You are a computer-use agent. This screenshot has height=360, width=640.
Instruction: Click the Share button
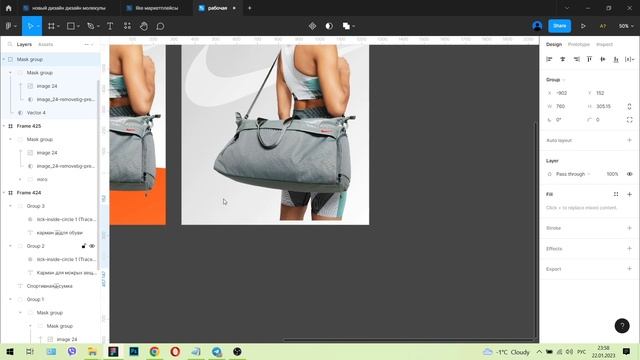coord(560,26)
